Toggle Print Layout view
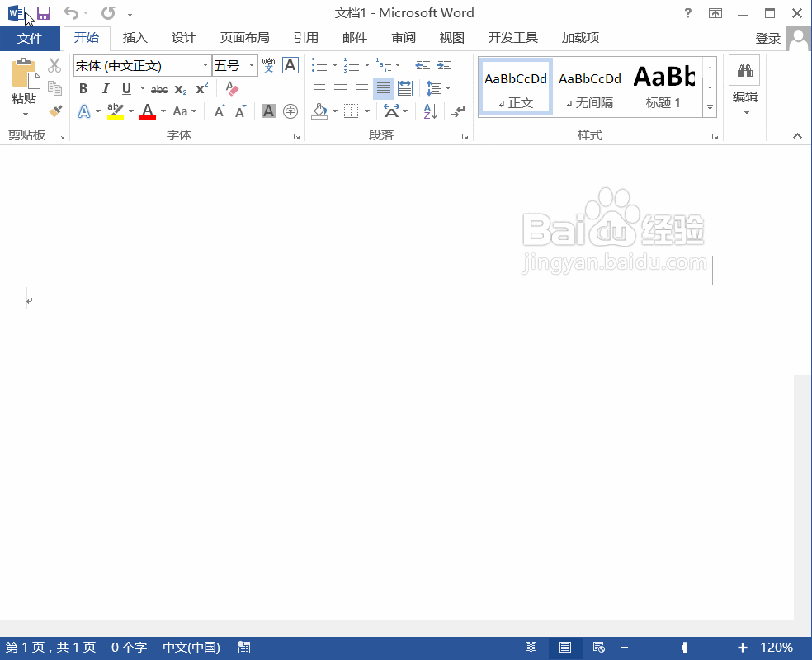812x660 pixels. (x=565, y=647)
